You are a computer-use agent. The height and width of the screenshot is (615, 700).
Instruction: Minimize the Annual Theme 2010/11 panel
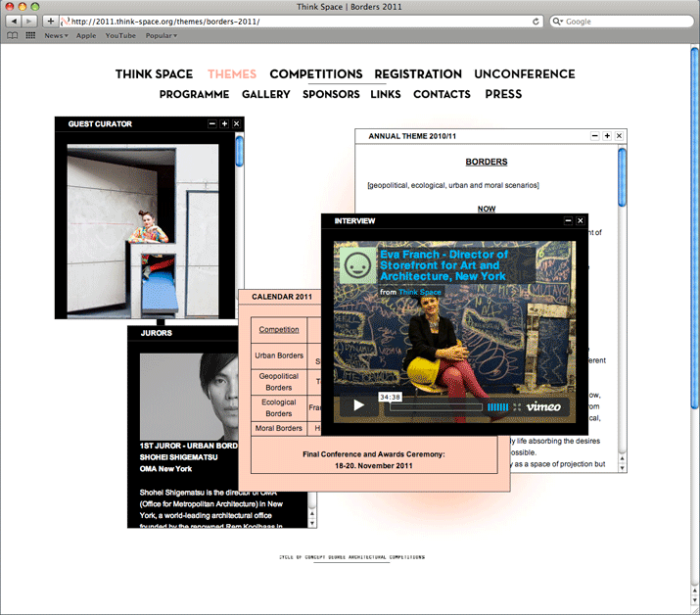coord(594,136)
